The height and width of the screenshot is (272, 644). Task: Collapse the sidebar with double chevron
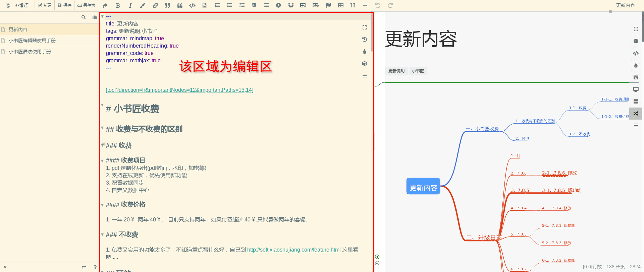pyautogui.click(x=5, y=267)
